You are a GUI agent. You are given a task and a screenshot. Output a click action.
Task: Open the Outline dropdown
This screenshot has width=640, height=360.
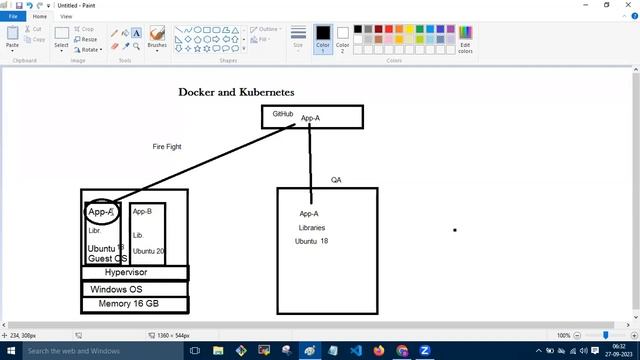tap(266, 29)
